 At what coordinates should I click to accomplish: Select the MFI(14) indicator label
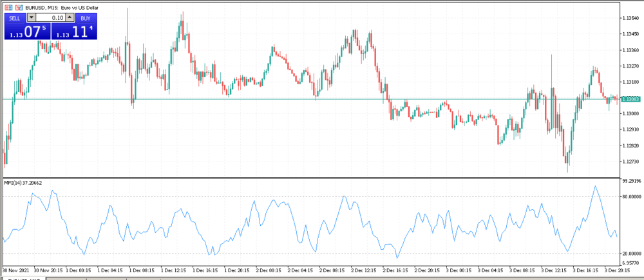pos(22,183)
